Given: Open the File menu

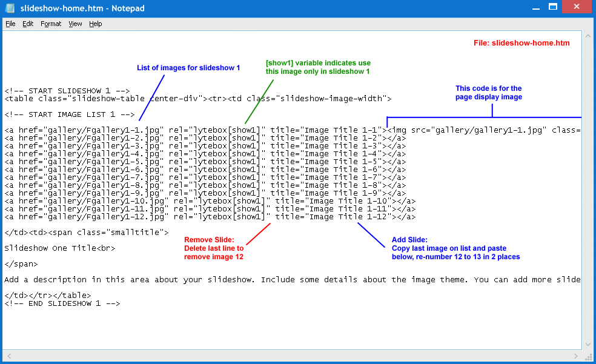Looking at the screenshot, I should (10, 24).
